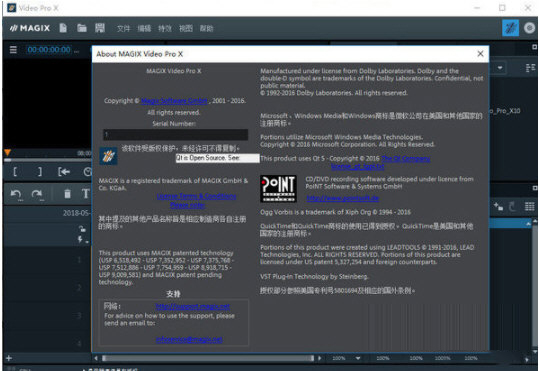Open http://support.magix.net link

(192, 306)
